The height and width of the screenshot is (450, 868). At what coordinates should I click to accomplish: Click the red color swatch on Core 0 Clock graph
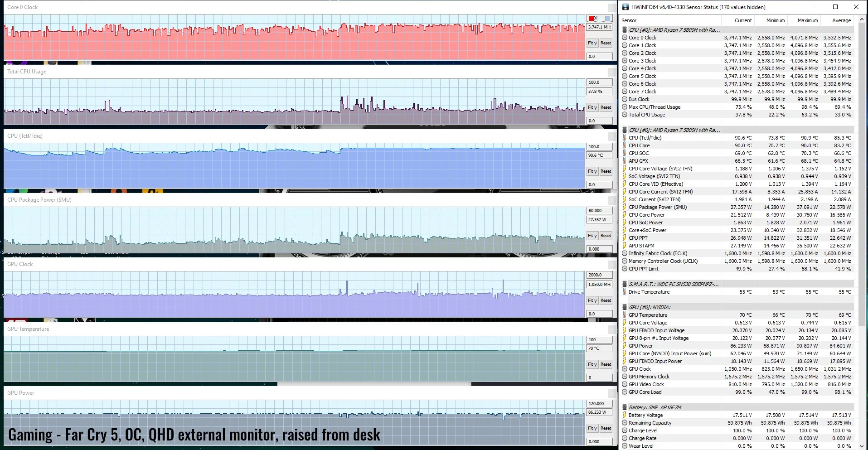(x=592, y=19)
